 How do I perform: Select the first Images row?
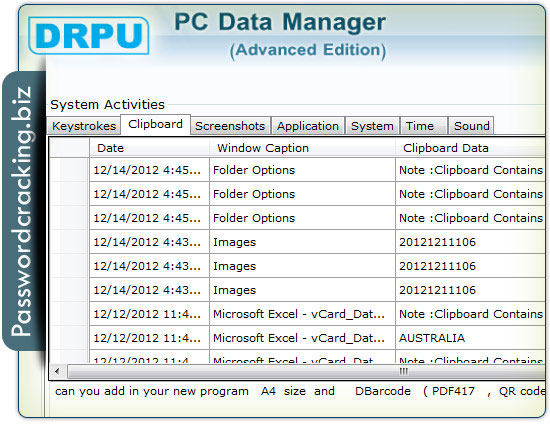[317, 242]
